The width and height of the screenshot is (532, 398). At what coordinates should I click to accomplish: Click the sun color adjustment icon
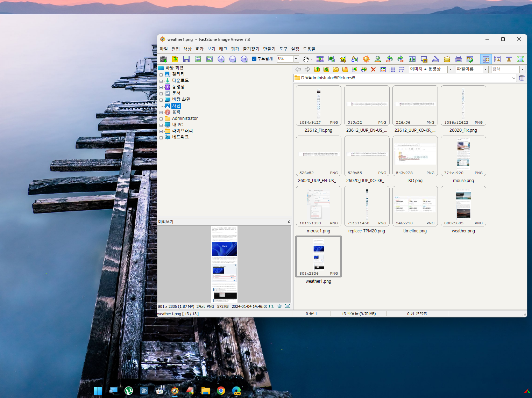coord(366,59)
